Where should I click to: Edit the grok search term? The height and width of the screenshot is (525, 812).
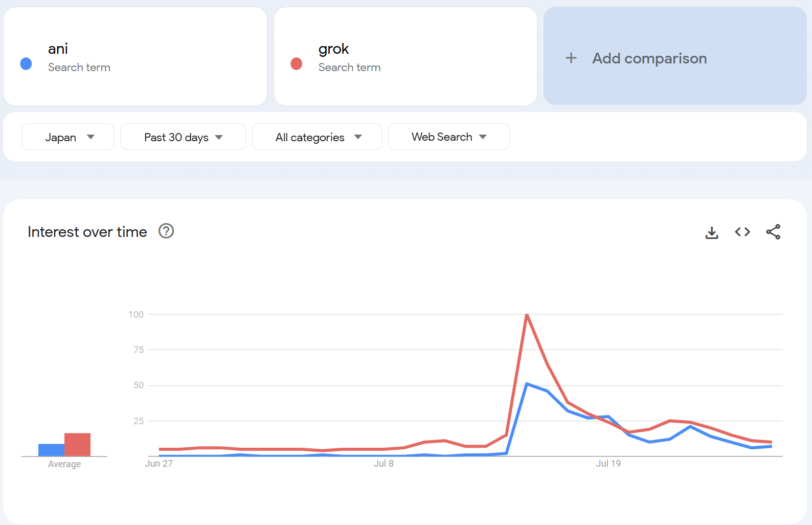click(333, 49)
